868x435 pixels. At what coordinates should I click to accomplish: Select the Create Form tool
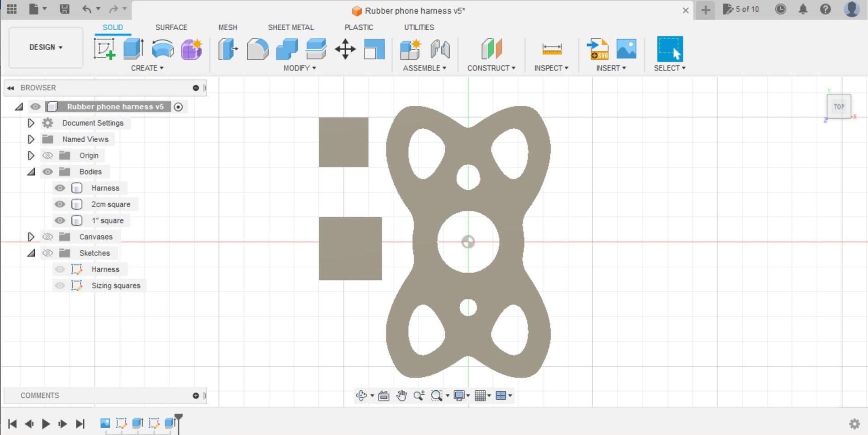(192, 49)
